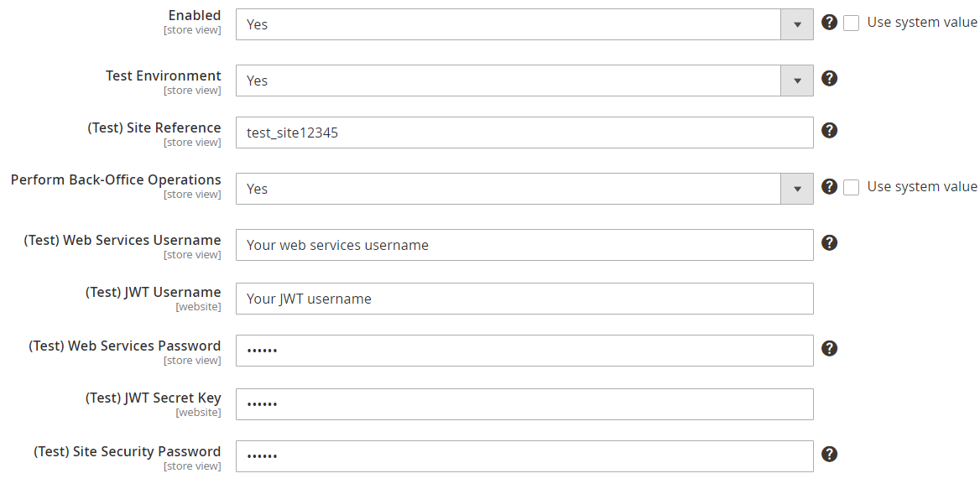Click help icon for Test Environment

coord(829,79)
